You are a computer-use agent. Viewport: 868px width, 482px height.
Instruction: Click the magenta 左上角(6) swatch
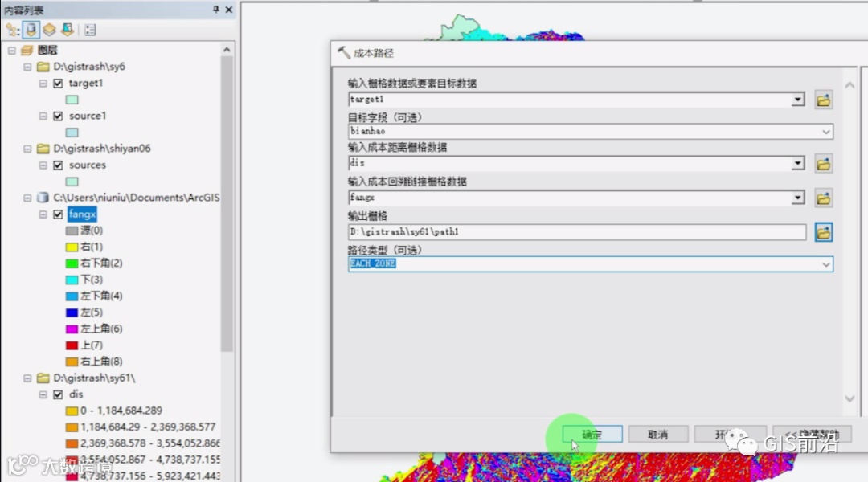tap(72, 329)
